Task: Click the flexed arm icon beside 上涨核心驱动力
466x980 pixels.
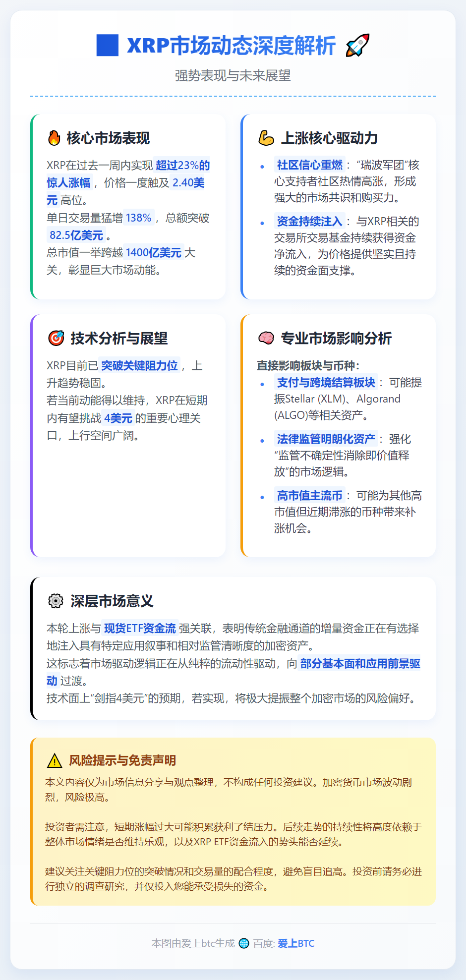Action: tap(266, 138)
